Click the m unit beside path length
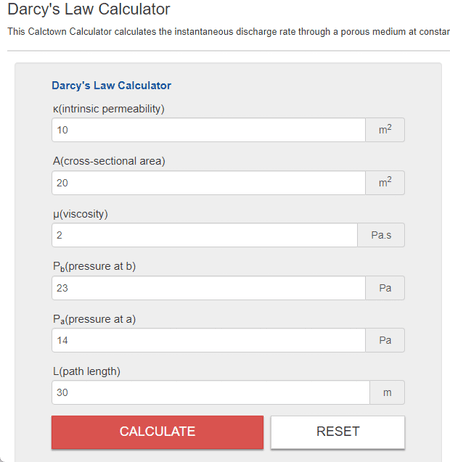Screen dimensions: 450x462 tap(387, 392)
